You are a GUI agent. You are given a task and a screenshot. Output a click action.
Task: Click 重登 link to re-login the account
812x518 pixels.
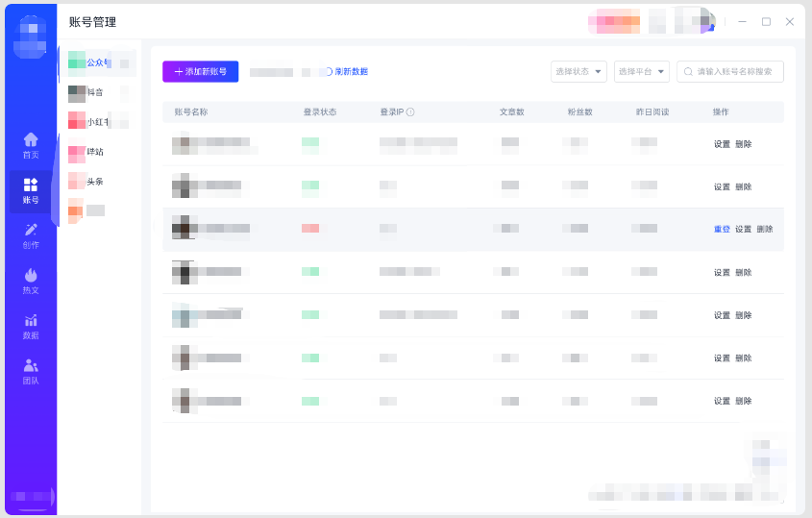point(722,230)
